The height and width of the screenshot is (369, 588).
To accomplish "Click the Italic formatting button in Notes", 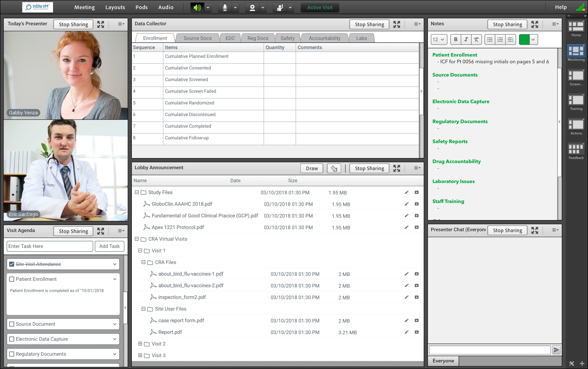I will tap(466, 39).
